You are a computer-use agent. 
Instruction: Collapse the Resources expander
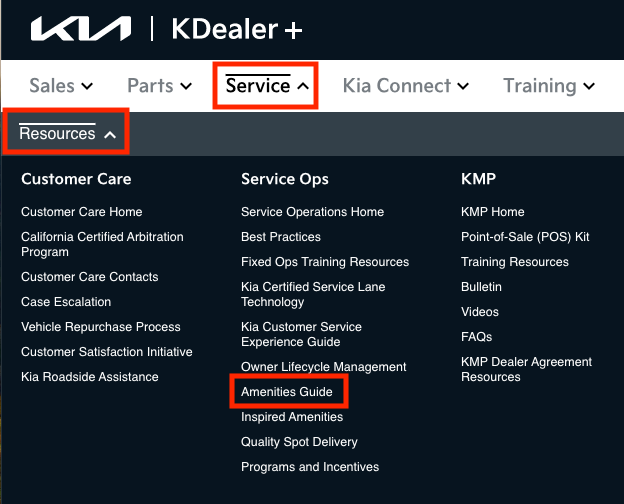67,134
